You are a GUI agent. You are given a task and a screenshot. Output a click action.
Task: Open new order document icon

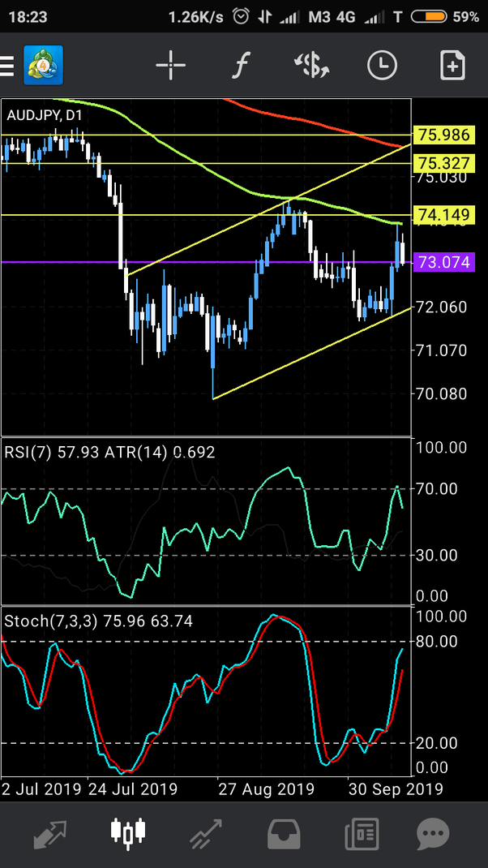point(452,66)
